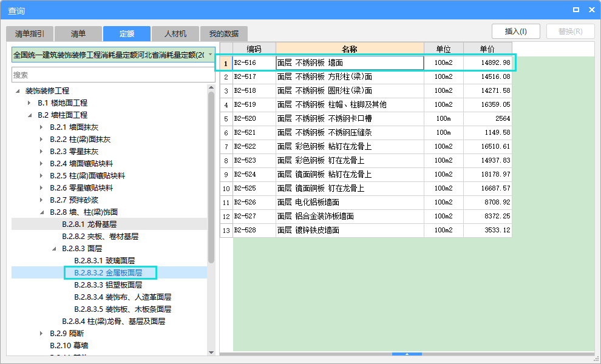Maximize the 查询 dialog window

point(576,10)
